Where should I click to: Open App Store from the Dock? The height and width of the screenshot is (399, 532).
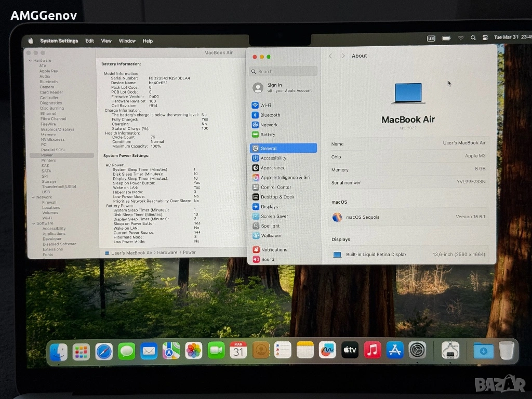coord(395,351)
